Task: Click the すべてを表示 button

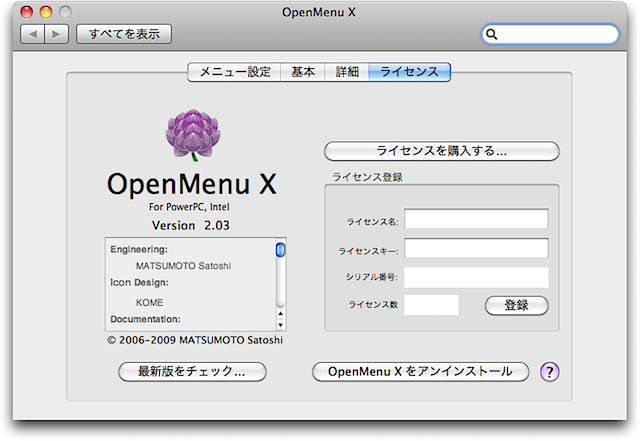Action: click(x=124, y=34)
